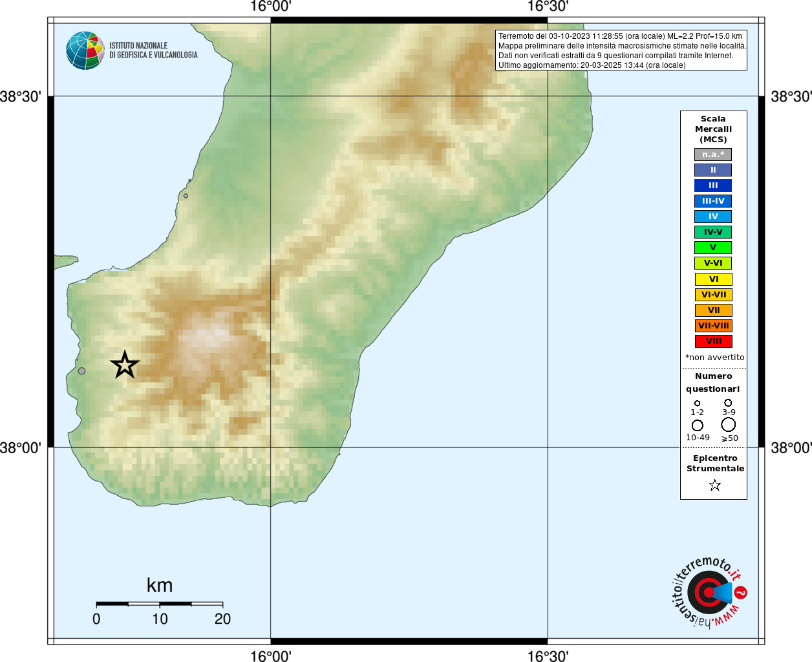Click the epicenter star on the map
The image size is (812, 662).
pyautogui.click(x=125, y=365)
